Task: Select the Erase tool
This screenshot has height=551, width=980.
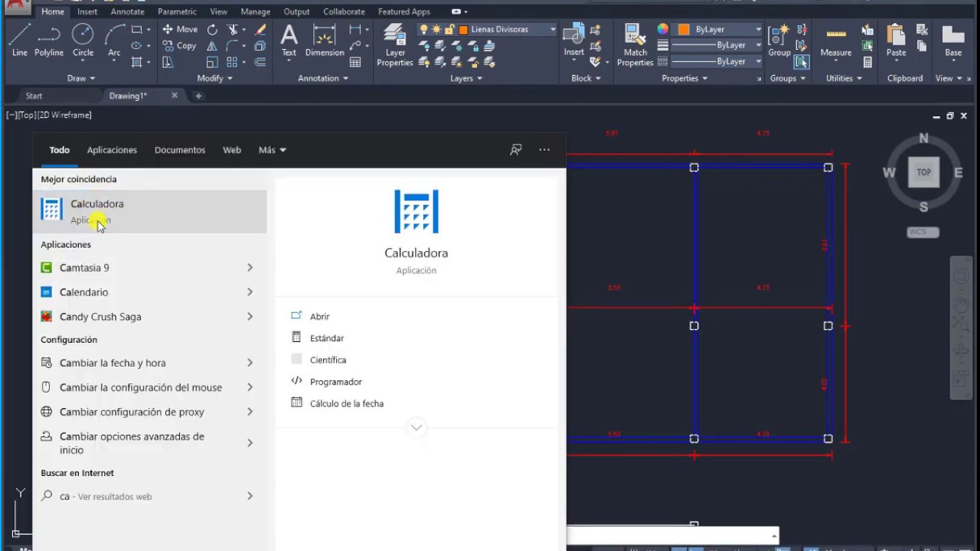Action: (x=260, y=29)
